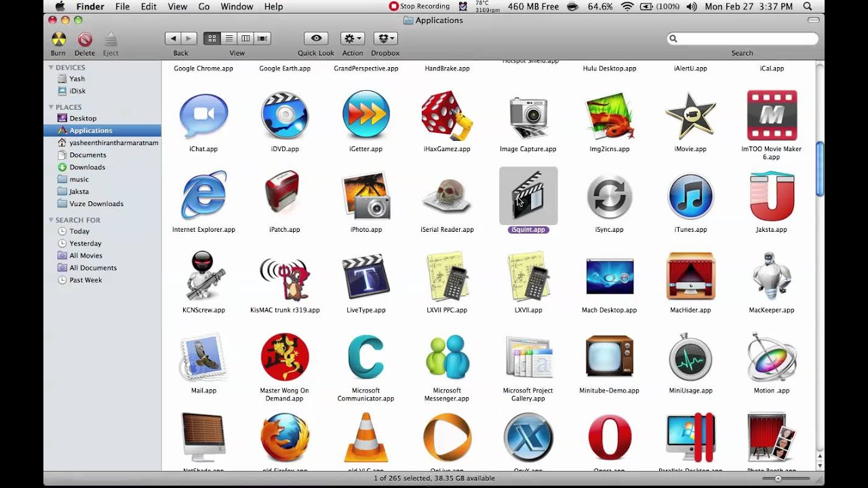The image size is (868, 488).
Task: Adjust the icon size slider
Action: (x=778, y=479)
